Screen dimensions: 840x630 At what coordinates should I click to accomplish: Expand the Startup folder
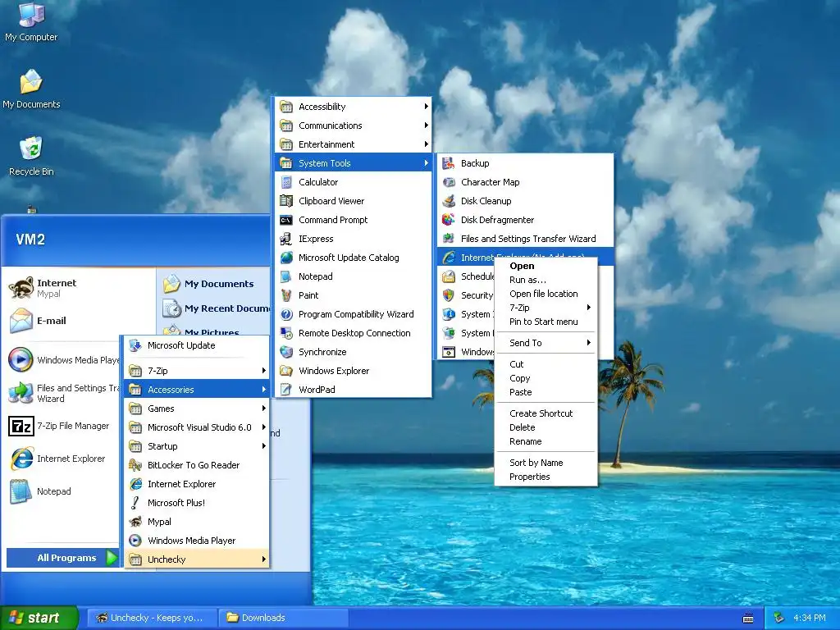point(196,446)
